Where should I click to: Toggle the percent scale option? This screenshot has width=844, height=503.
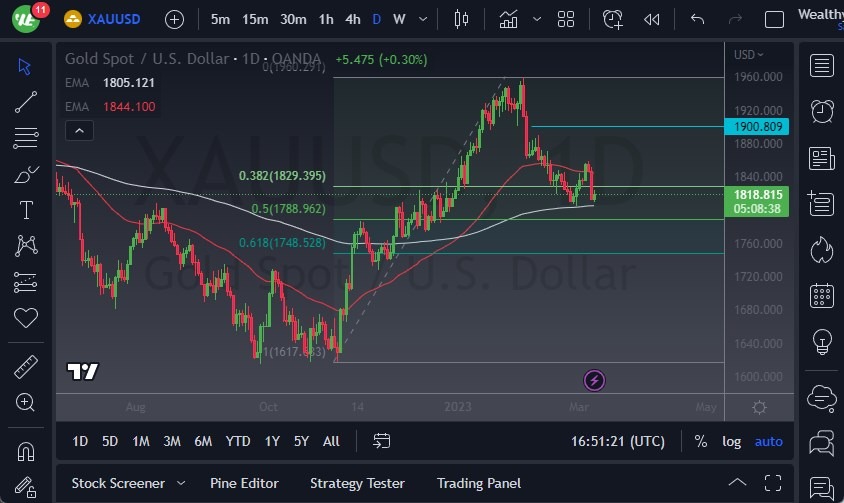[701, 441]
